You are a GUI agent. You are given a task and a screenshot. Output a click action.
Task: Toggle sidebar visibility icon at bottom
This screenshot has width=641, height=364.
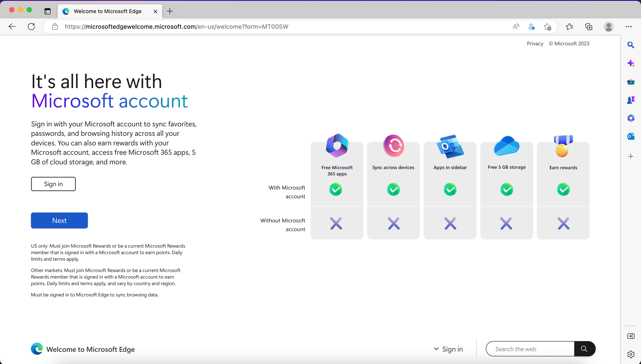pos(631,336)
